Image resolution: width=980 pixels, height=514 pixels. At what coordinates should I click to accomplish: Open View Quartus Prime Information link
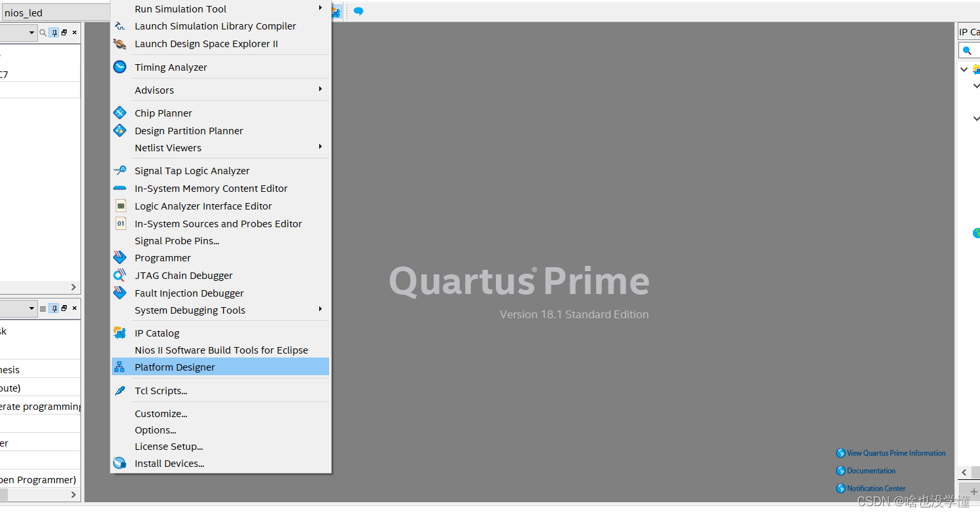tap(890, 453)
